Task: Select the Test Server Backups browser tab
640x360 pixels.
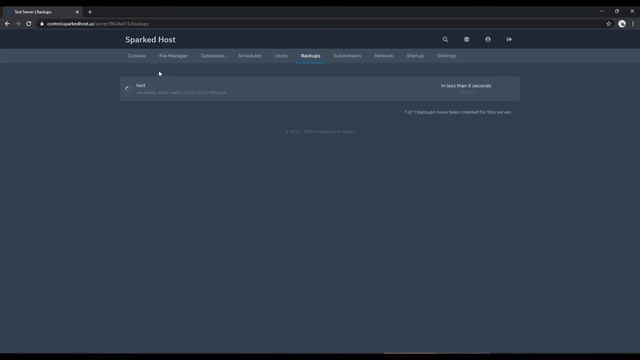Action: point(42,12)
